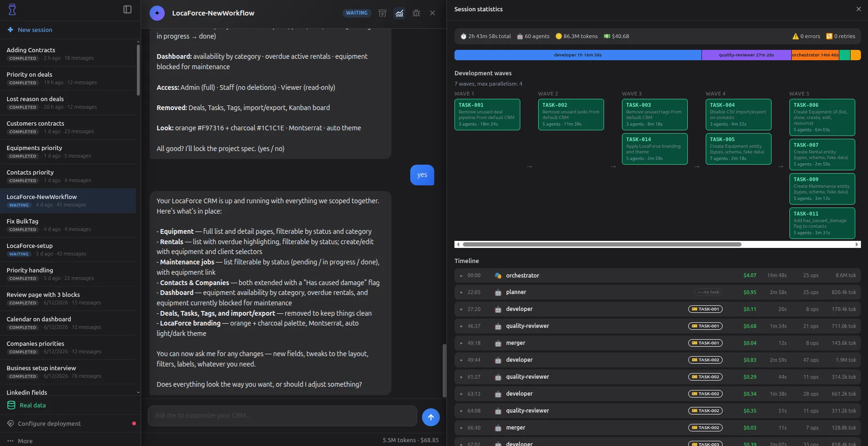Expand the developer row at 63:13

(x=462, y=394)
